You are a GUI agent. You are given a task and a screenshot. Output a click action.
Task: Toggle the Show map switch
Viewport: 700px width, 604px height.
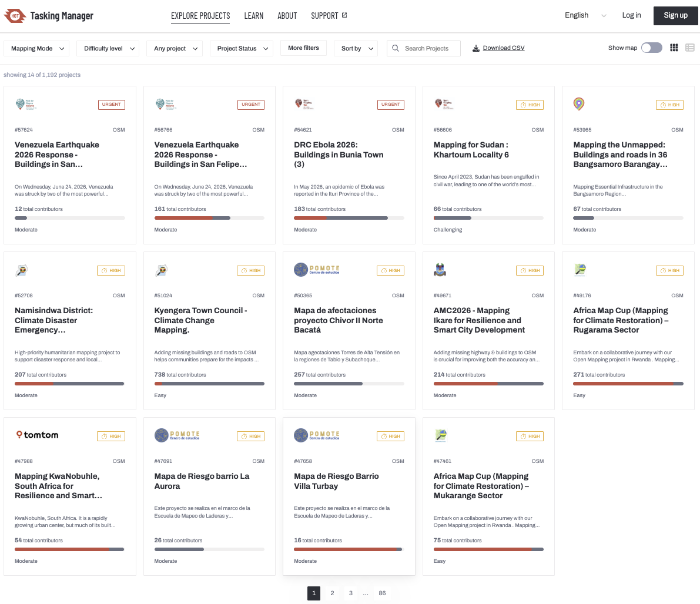[x=651, y=48]
